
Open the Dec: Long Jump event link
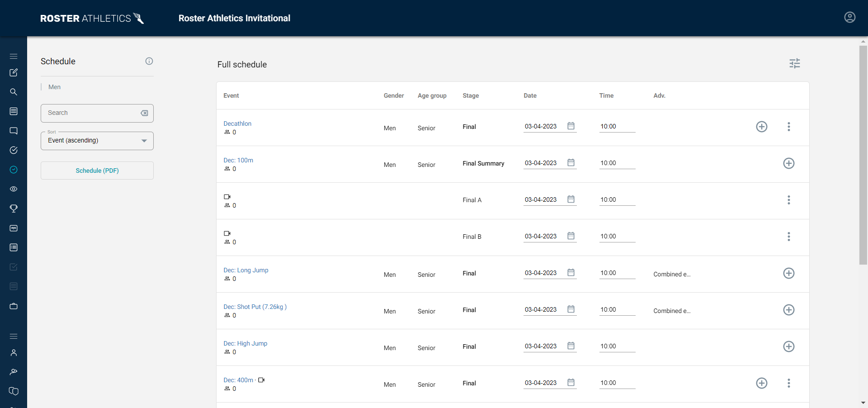[246, 270]
